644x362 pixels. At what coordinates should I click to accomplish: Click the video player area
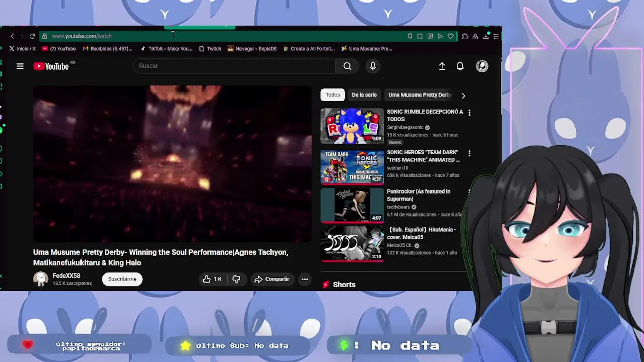(173, 164)
